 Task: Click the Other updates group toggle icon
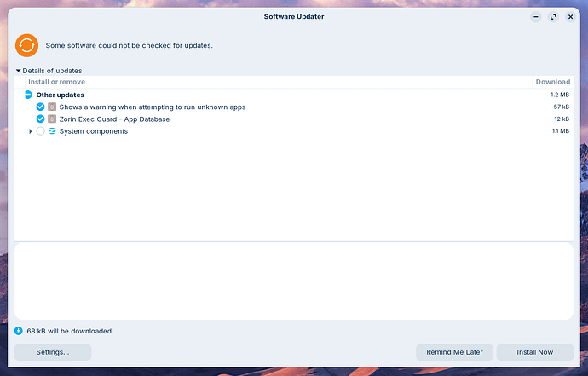pyautogui.click(x=28, y=95)
